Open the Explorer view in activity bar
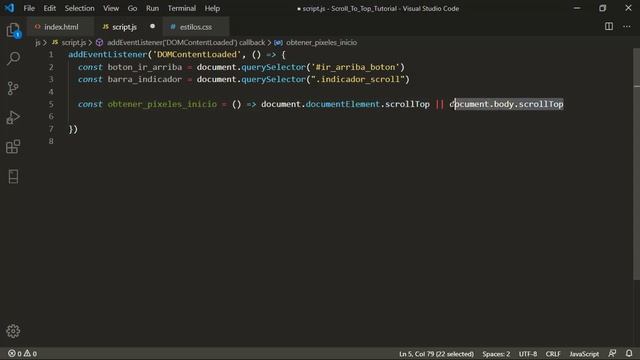 13,31
